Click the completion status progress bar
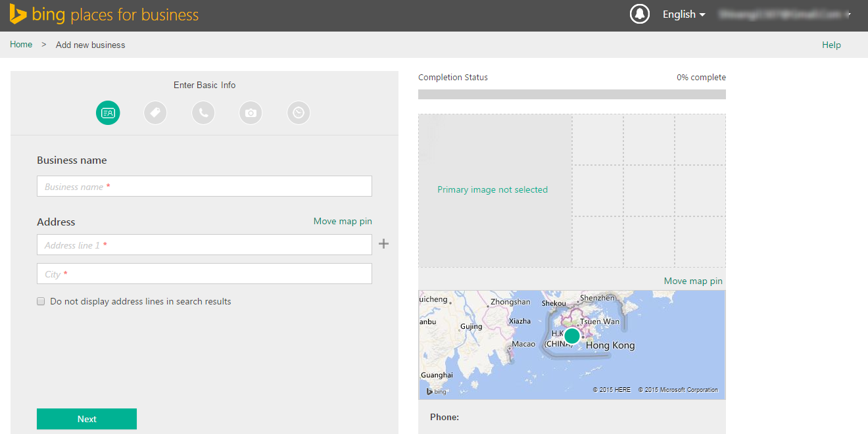 click(572, 94)
